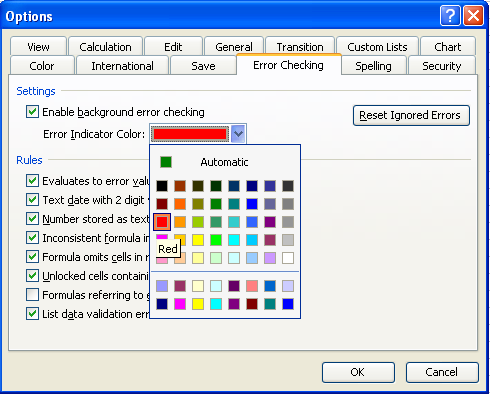Choose the Ivory swatch in lower section
Screen dimensions: 490x394
[198, 286]
